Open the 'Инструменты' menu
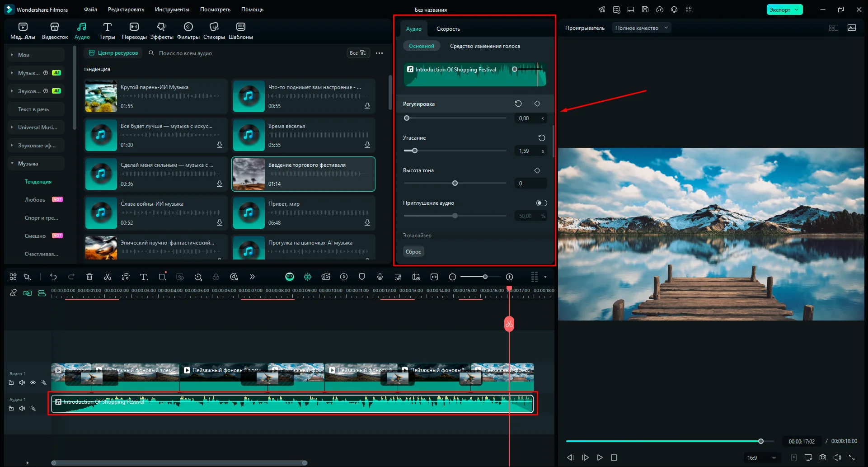This screenshot has height=467, width=868. click(172, 9)
